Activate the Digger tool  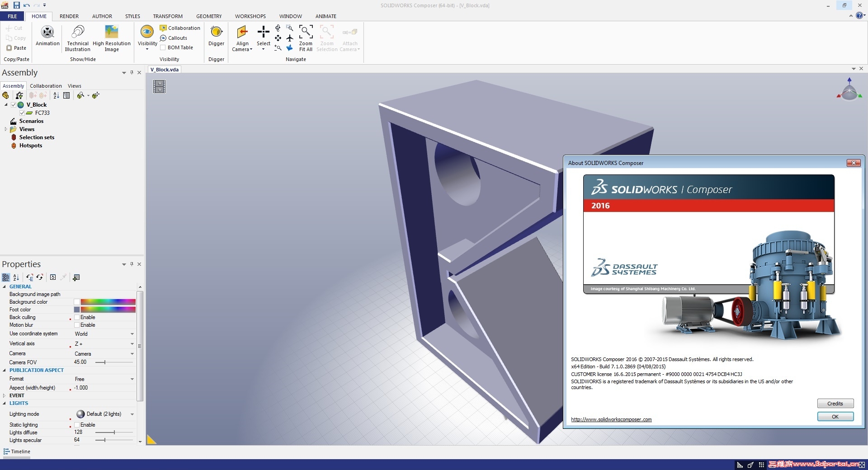coord(216,36)
